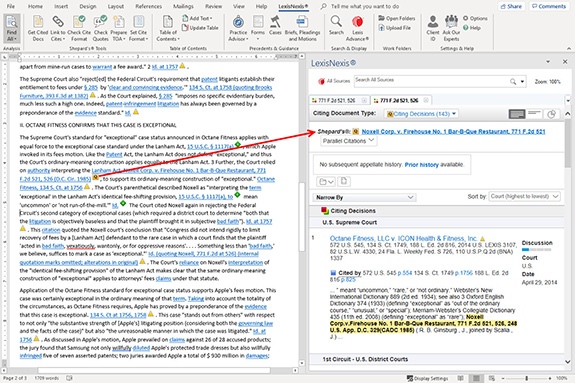Open Briefs, Pleadings and Motions
The width and height of the screenshot is (575, 383).
pyautogui.click(x=302, y=28)
